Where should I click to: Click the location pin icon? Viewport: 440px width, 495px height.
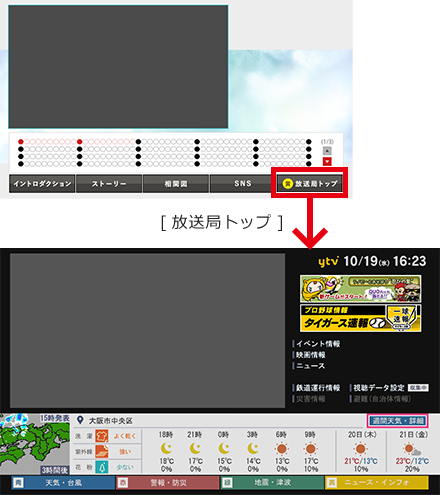80,420
